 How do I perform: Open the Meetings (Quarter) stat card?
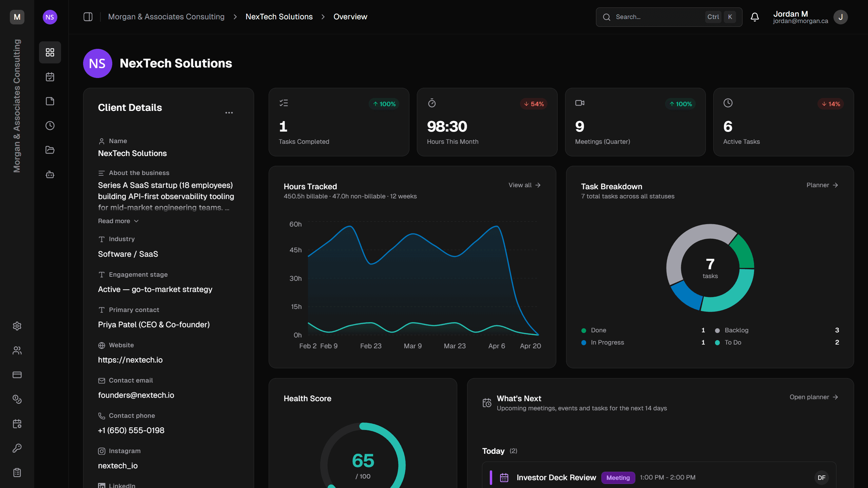pos(635,122)
